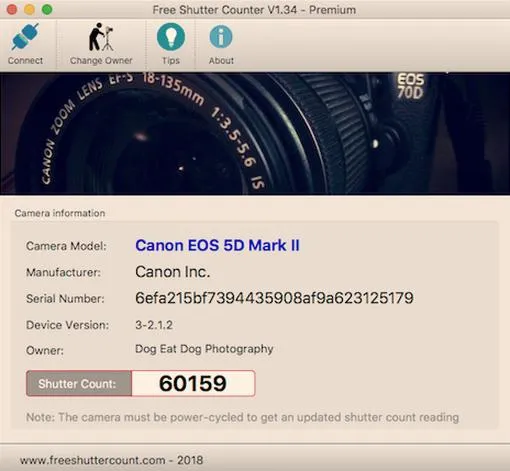Click the Change Owner toolbar label
This screenshot has width=510, height=471.
pos(101,61)
